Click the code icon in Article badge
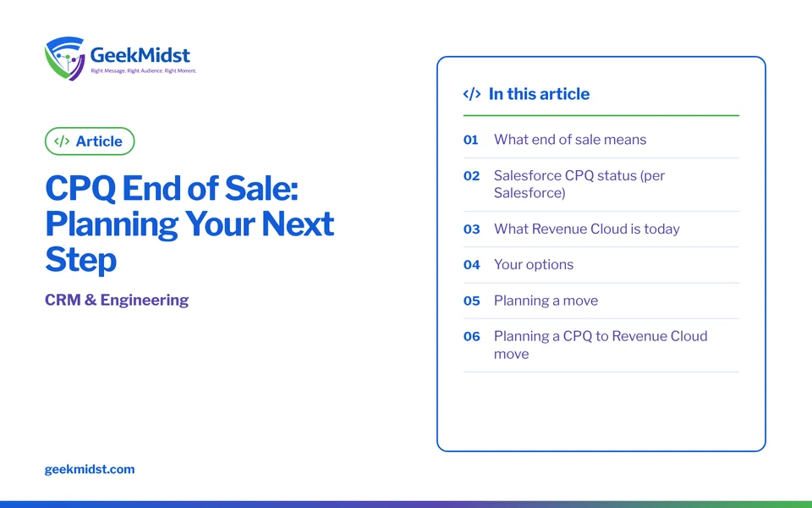The height and width of the screenshot is (508, 812). (62, 141)
